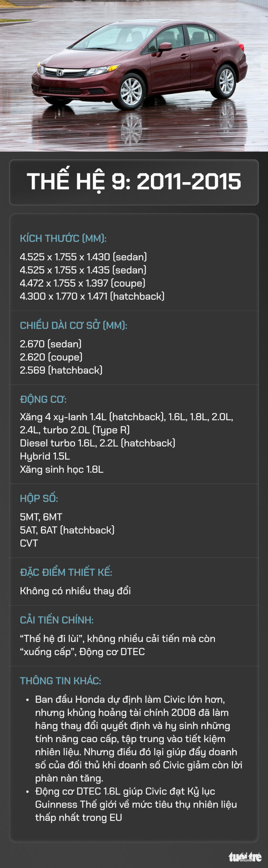
Task: Select the "CHIỀU DÀI CƠ SỞ (MM):" heading
Action: [x=74, y=325]
